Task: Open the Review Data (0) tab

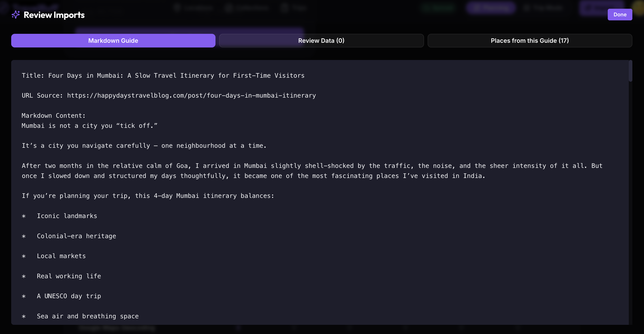Action: coord(321,41)
